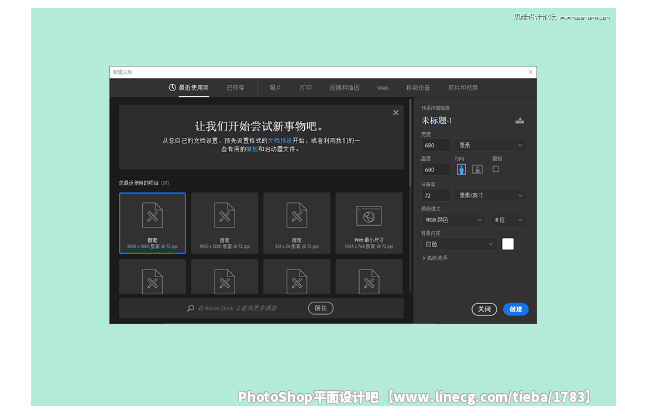Follow the templates (模板) link in banner
Image resolution: width=646 pixels, height=416 pixels.
[252, 149]
